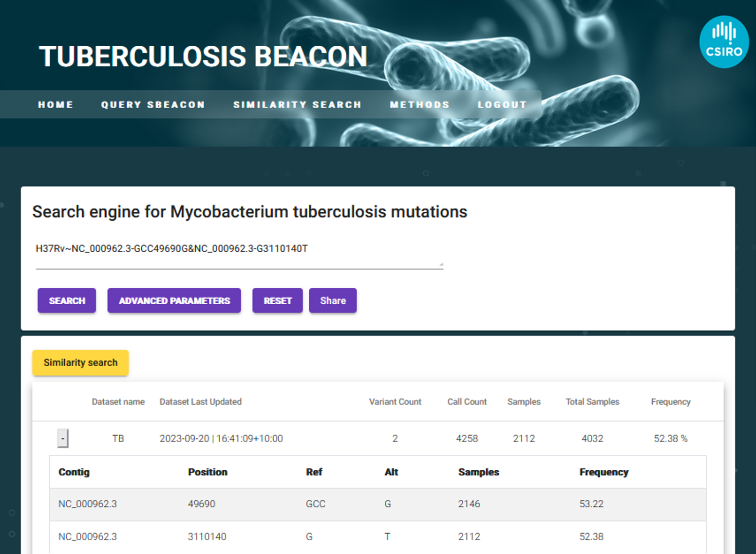Click the Tuberculosis Beacon title
This screenshot has width=756, height=554.
[x=203, y=56]
